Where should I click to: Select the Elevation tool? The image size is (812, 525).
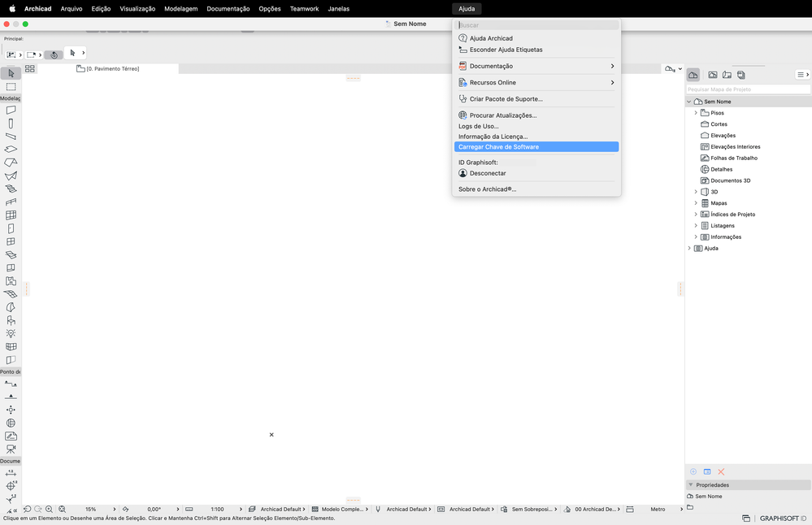(11, 397)
